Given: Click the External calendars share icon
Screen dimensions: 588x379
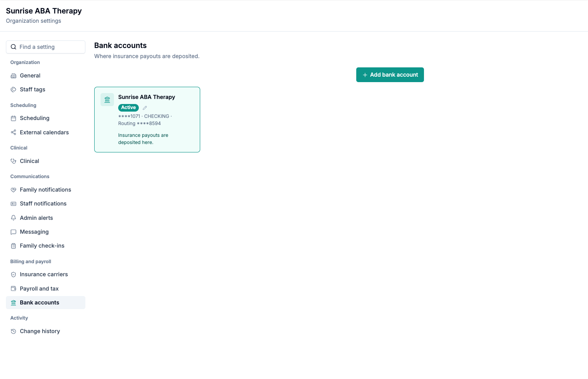Looking at the screenshot, I should coord(13,133).
